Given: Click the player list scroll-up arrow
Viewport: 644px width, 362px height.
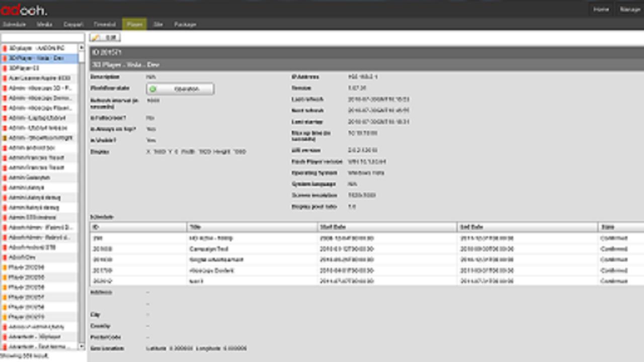Looking at the screenshot, I should 82,47.
